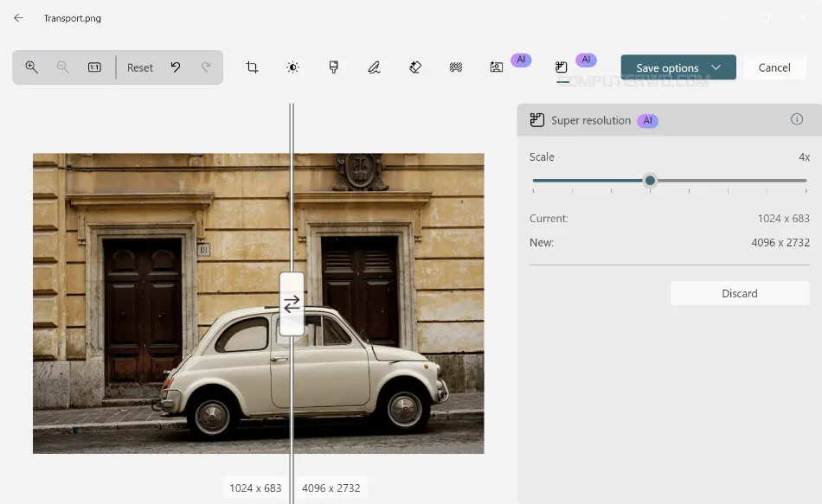Open the Background blur tool
822x504 pixels.
click(456, 67)
